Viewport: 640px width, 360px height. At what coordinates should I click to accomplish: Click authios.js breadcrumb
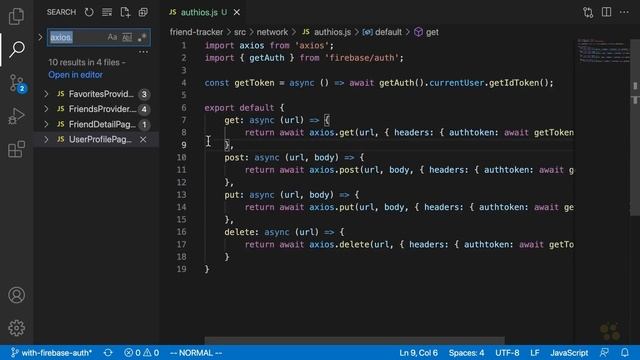coord(327,32)
